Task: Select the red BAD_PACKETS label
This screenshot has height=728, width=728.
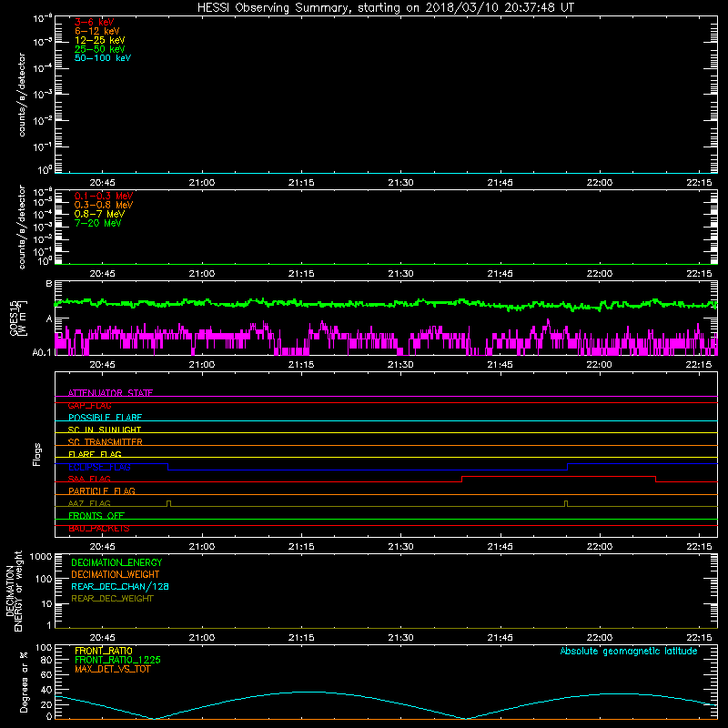Action: (99, 529)
